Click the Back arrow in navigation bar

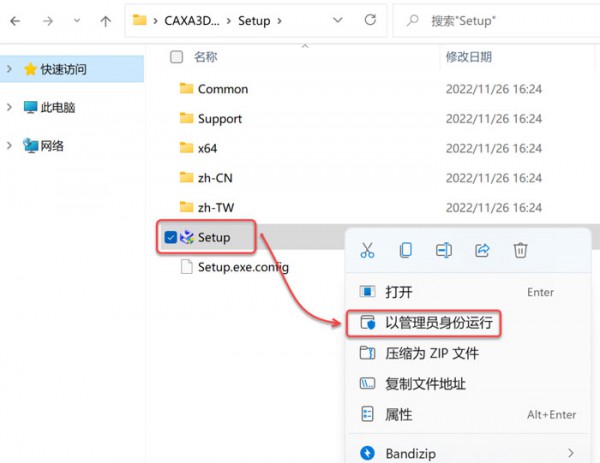pyautogui.click(x=15, y=21)
